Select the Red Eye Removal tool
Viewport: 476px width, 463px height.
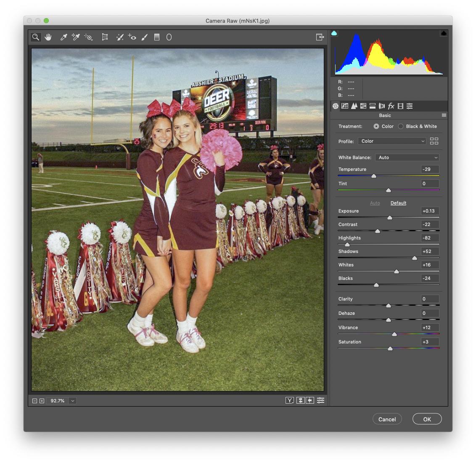(x=132, y=37)
